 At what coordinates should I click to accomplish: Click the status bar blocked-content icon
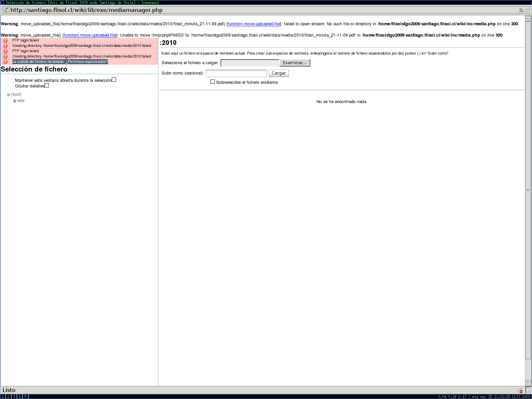click(520, 390)
